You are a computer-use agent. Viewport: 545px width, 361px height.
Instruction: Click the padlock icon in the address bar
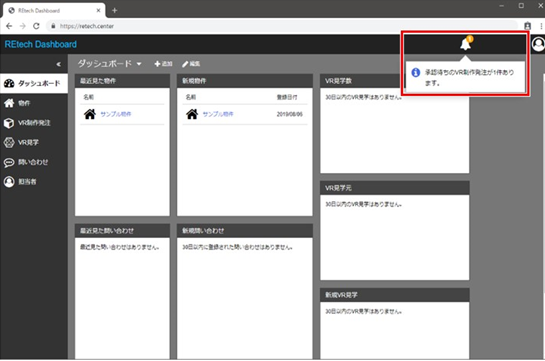click(53, 26)
